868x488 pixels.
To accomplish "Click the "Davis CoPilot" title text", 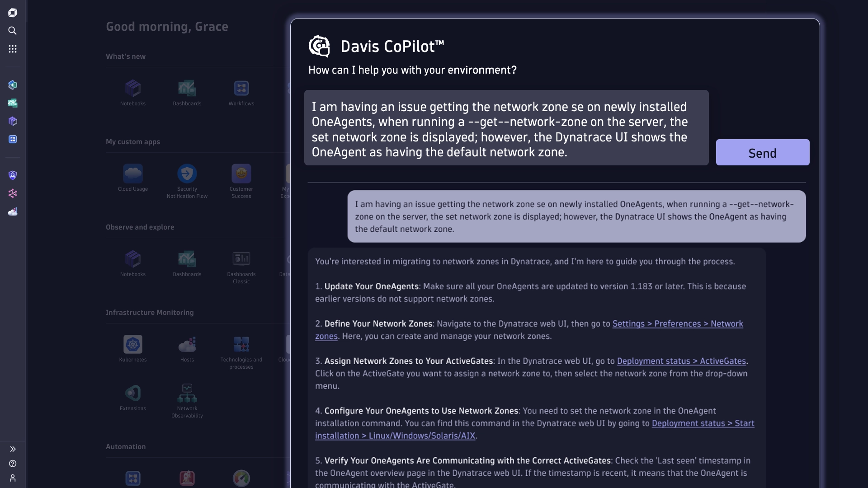I will (392, 47).
